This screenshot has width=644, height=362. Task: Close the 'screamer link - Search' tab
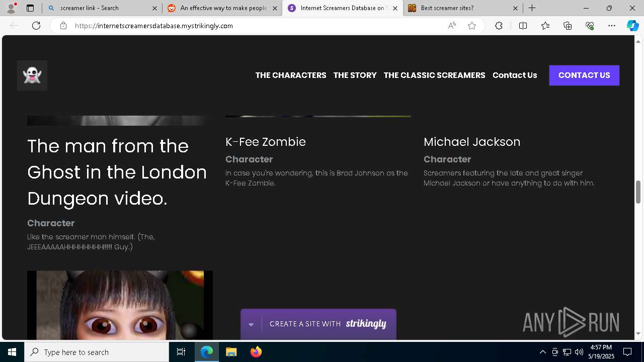154,8
